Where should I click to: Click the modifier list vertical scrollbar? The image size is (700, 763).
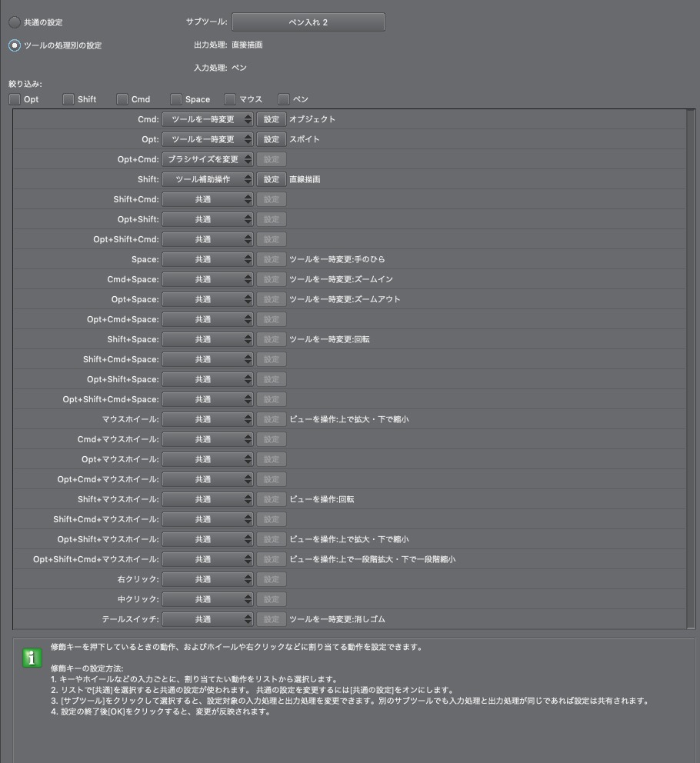coord(690,368)
